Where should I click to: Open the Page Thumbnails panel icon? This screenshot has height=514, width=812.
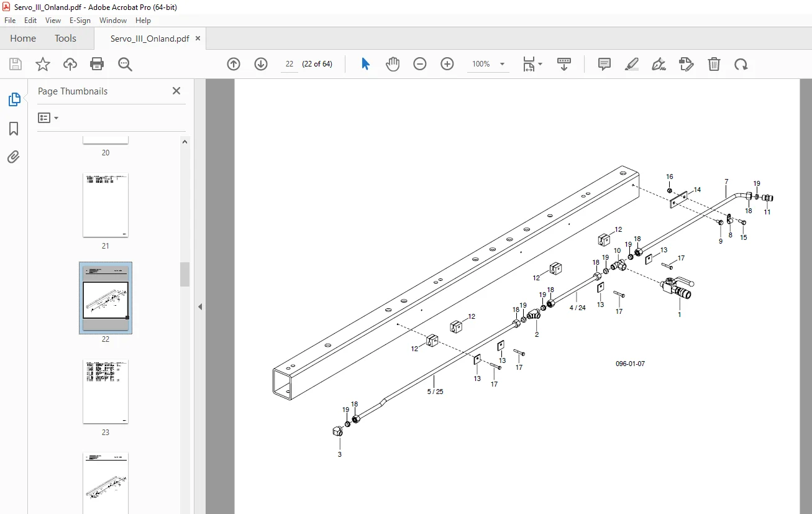point(14,99)
